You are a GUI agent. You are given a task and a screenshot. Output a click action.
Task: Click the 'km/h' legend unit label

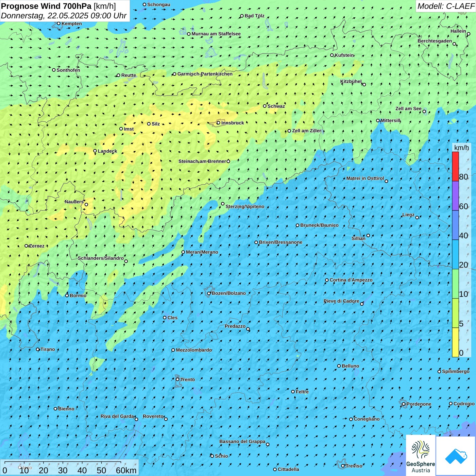point(461,147)
